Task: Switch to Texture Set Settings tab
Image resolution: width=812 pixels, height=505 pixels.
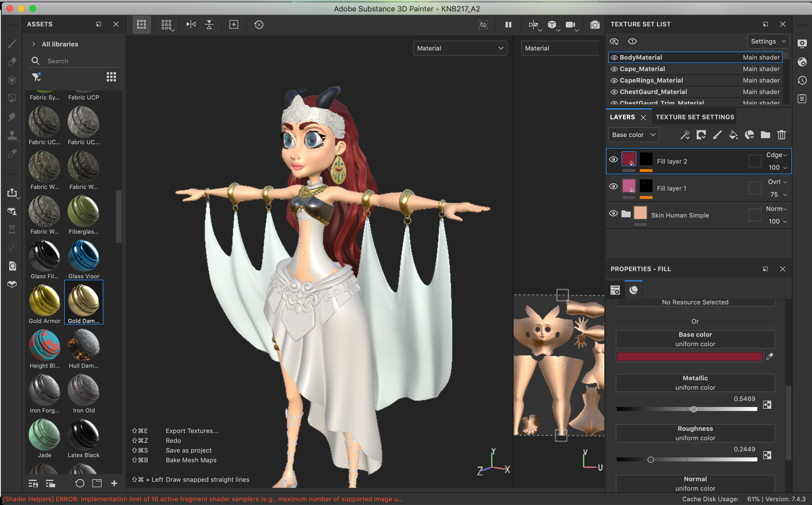Action: coord(695,117)
